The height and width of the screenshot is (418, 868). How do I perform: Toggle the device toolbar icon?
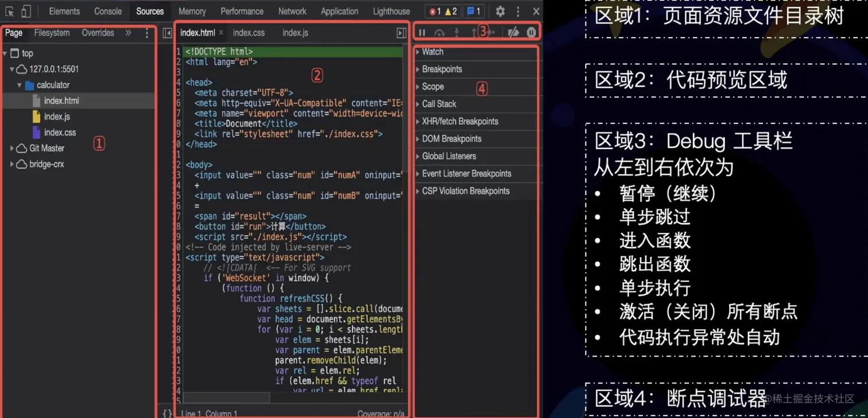(26, 11)
